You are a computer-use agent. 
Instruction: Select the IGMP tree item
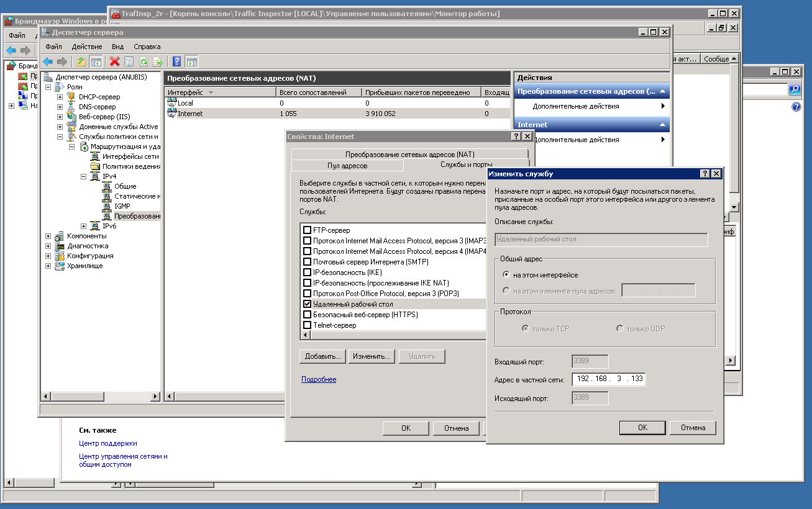pos(122,206)
